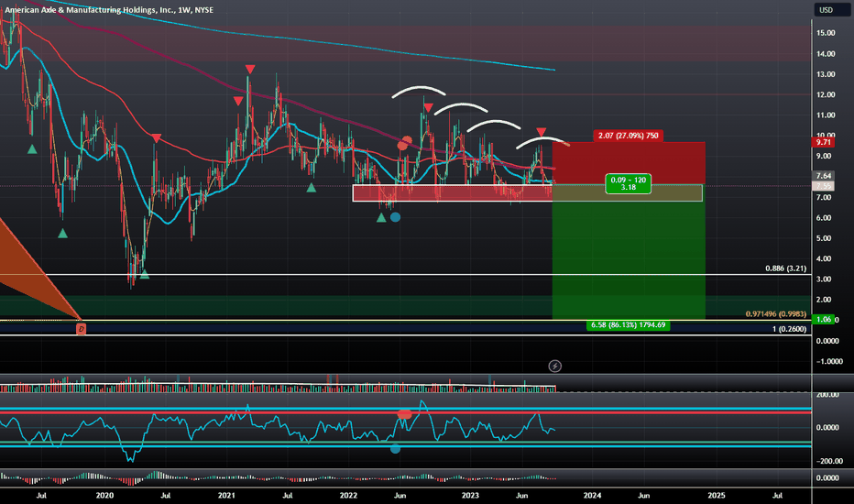Viewport: 854px width, 504px height.
Task: Click the 2024 label on the time axis
Action: click(x=593, y=495)
